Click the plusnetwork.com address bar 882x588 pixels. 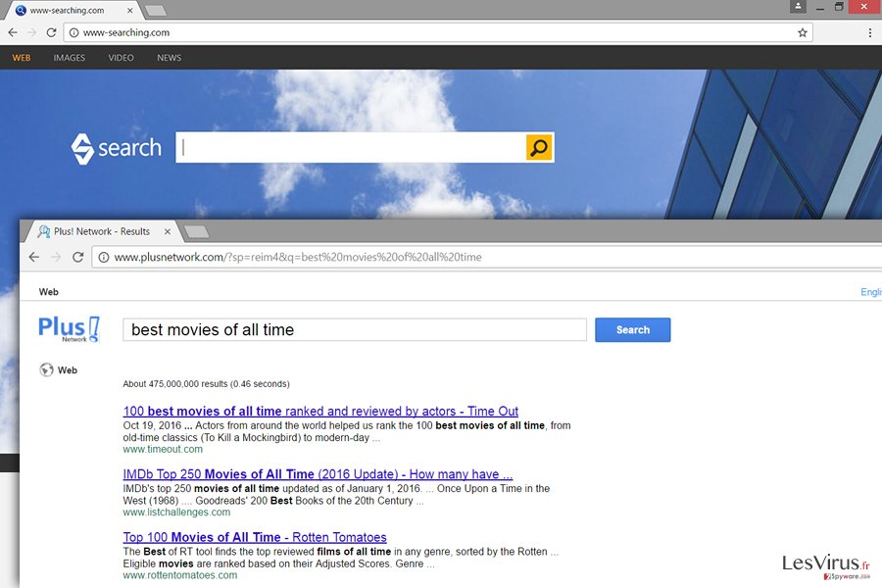click(487, 257)
